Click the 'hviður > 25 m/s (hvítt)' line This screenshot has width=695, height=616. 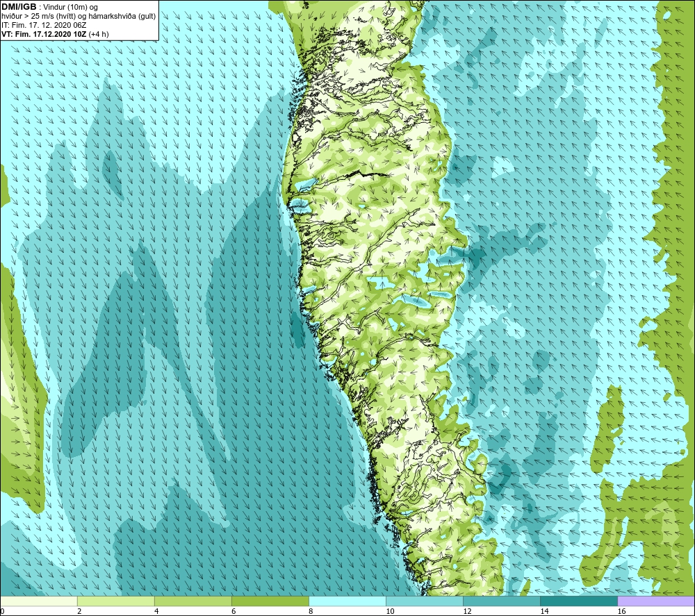point(79,17)
